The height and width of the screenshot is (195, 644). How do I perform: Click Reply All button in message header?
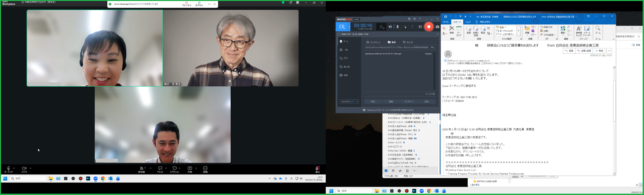pyautogui.click(x=584, y=51)
